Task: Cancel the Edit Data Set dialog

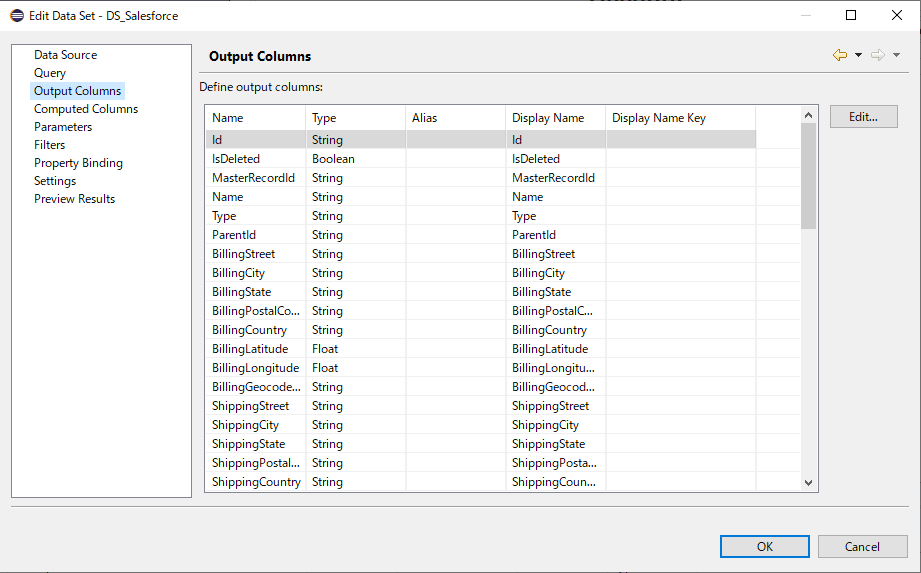Action: pyautogui.click(x=862, y=547)
